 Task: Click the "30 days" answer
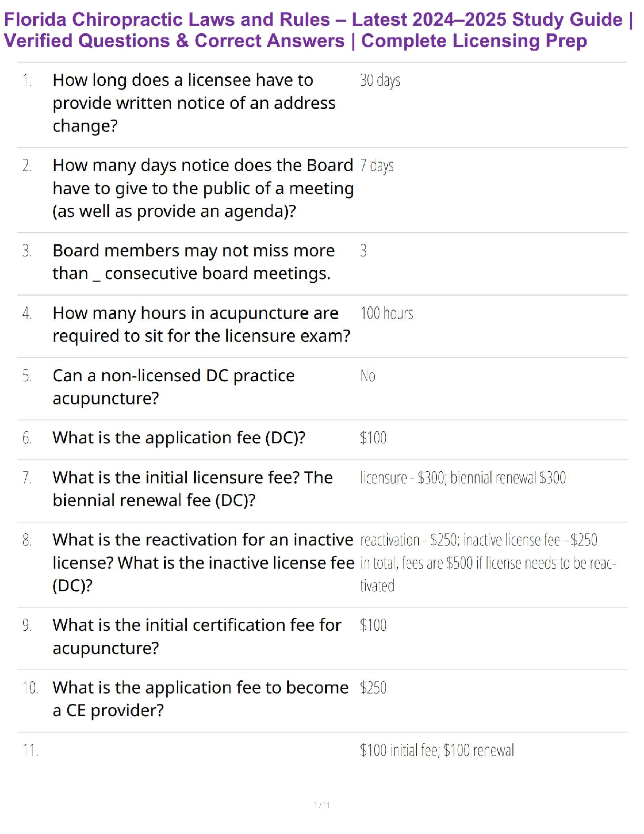coord(380,81)
